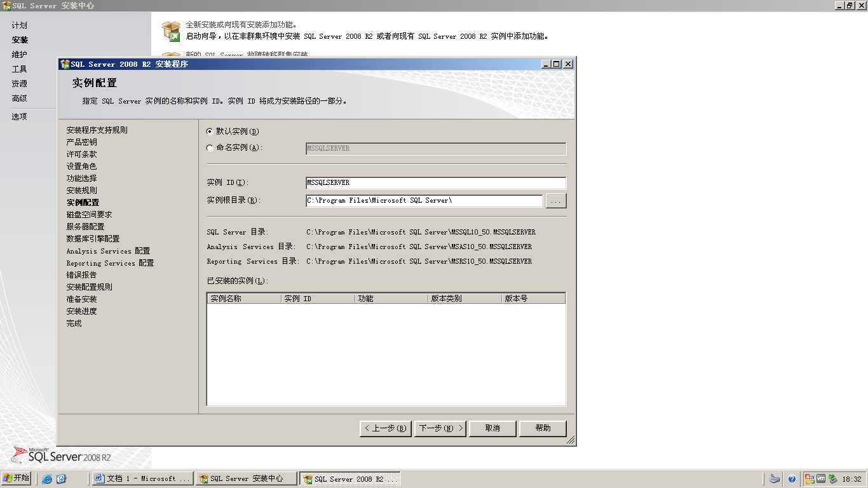Image resolution: width=868 pixels, height=488 pixels.
Task: Open 计划 in the Installation Center sidebar
Action: click(x=20, y=25)
